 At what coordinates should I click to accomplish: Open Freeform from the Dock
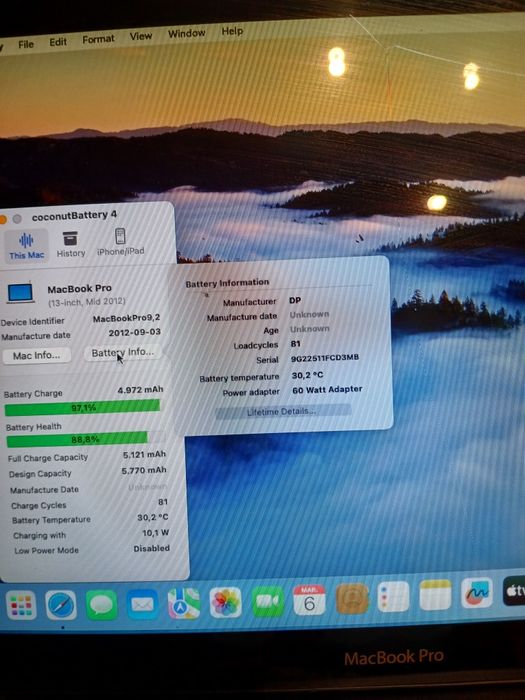tap(477, 593)
